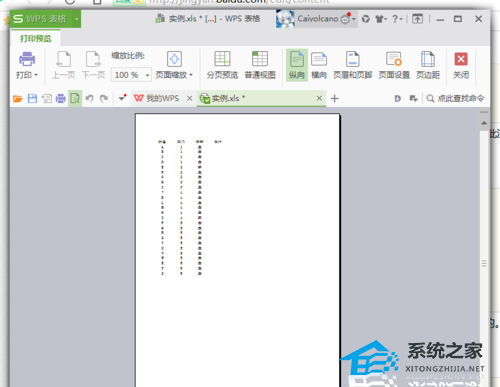This screenshot has height=387, width=500.
Task: Go to previous page (上一页)
Action: coord(63,65)
